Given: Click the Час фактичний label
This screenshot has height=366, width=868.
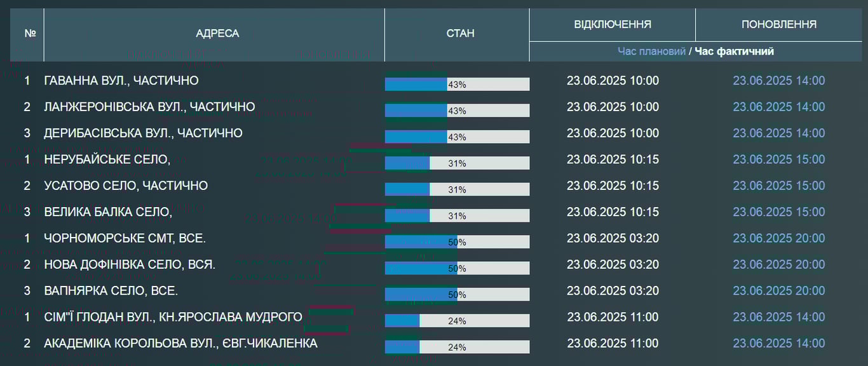Looking at the screenshot, I should (734, 51).
